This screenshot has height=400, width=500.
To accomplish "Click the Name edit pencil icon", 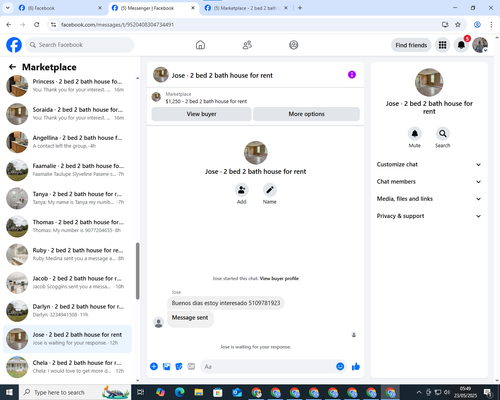I will (270, 190).
